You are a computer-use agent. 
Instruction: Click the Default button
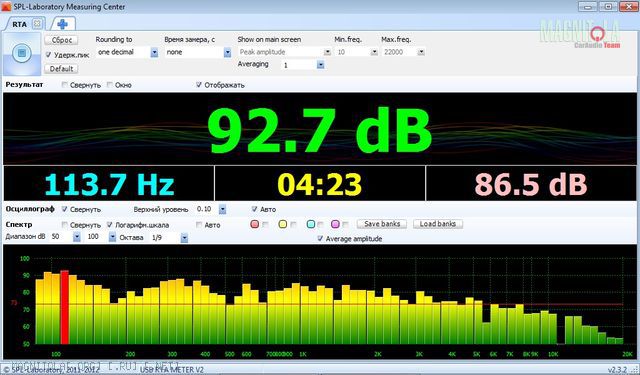pos(61,69)
